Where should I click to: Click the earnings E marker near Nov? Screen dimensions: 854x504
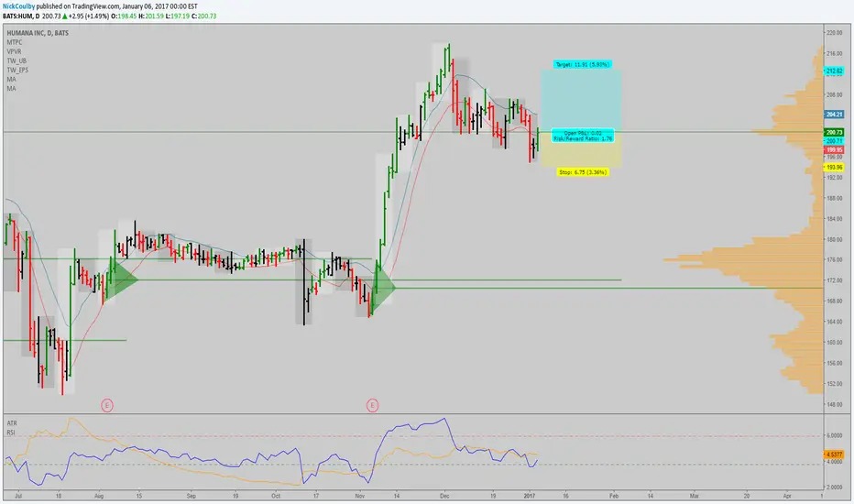pyautogui.click(x=373, y=405)
